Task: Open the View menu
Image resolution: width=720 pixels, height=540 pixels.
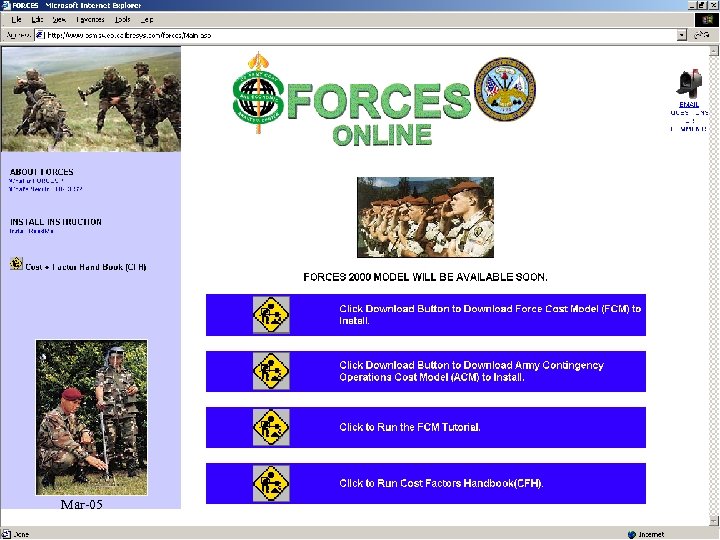Action: 59,19
